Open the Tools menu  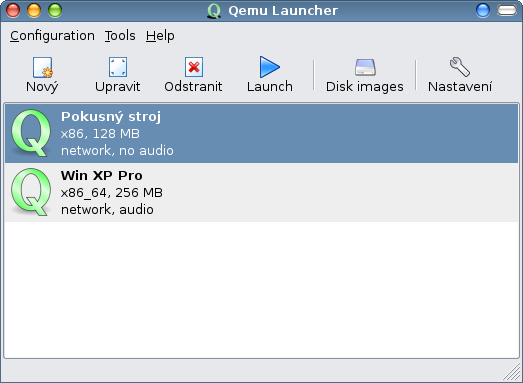pos(120,36)
